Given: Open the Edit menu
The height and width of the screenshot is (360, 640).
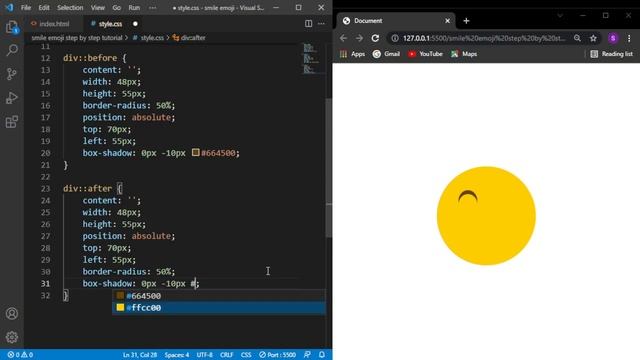Looking at the screenshot, I should 44,7.
